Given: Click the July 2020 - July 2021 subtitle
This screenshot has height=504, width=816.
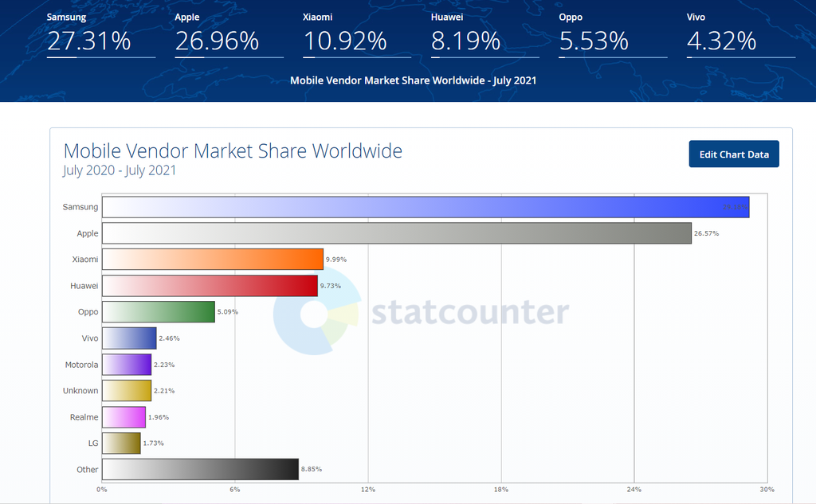Looking at the screenshot, I should (120, 170).
